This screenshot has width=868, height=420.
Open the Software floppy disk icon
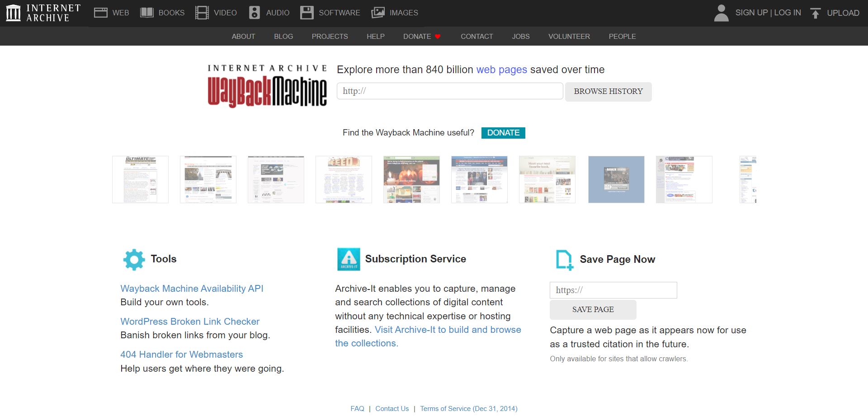(307, 13)
